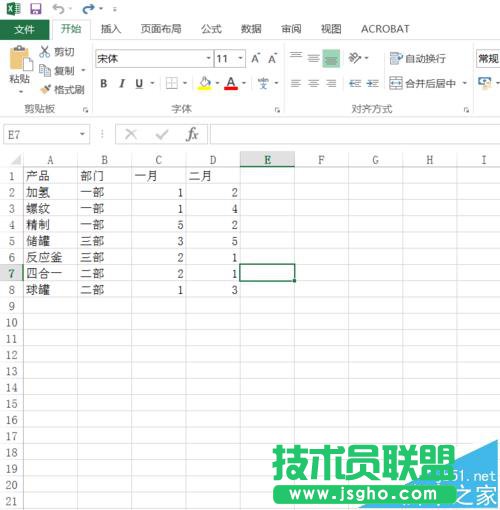Open 剪贴板 group dialog launcher
The height and width of the screenshot is (510, 500).
[86, 110]
